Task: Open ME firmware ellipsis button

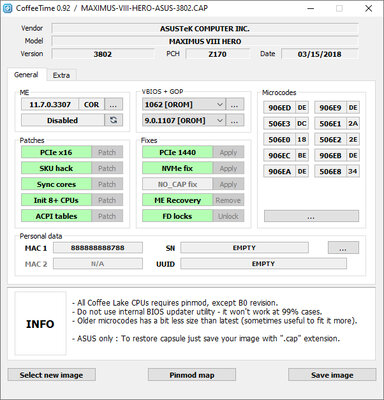Action: 113,105
